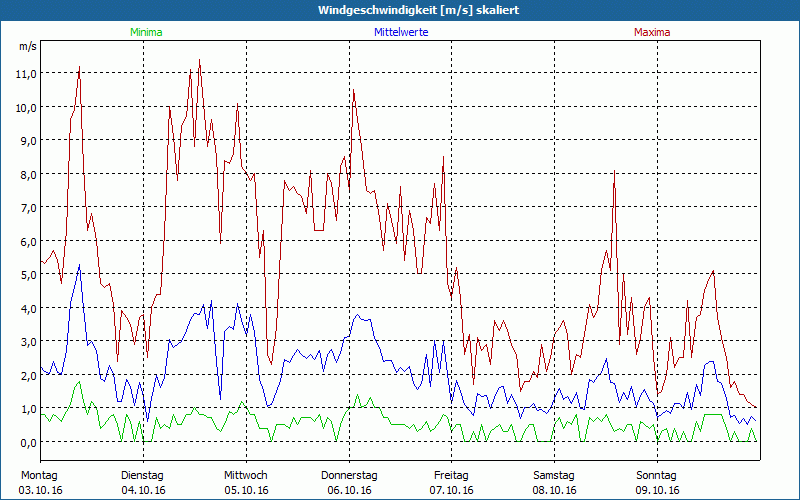Click the 7,0 y-axis value
Screen dimensions: 800x500
click(28, 208)
